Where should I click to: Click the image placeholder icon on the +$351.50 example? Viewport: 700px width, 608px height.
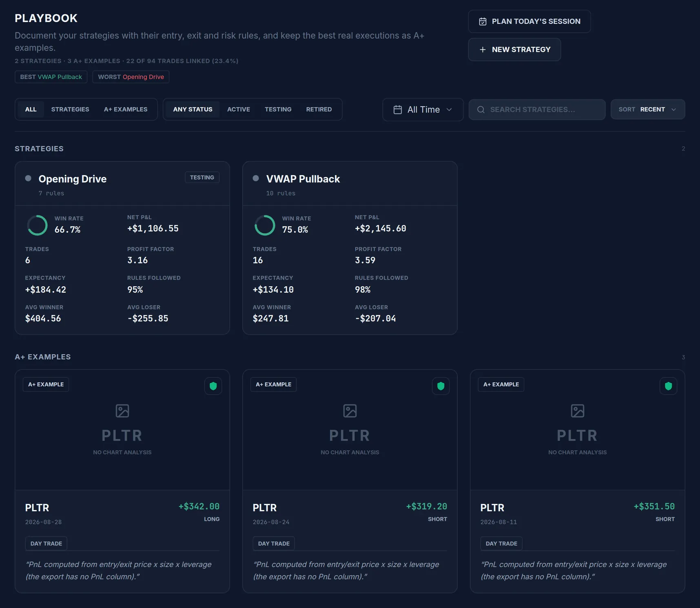coord(578,411)
